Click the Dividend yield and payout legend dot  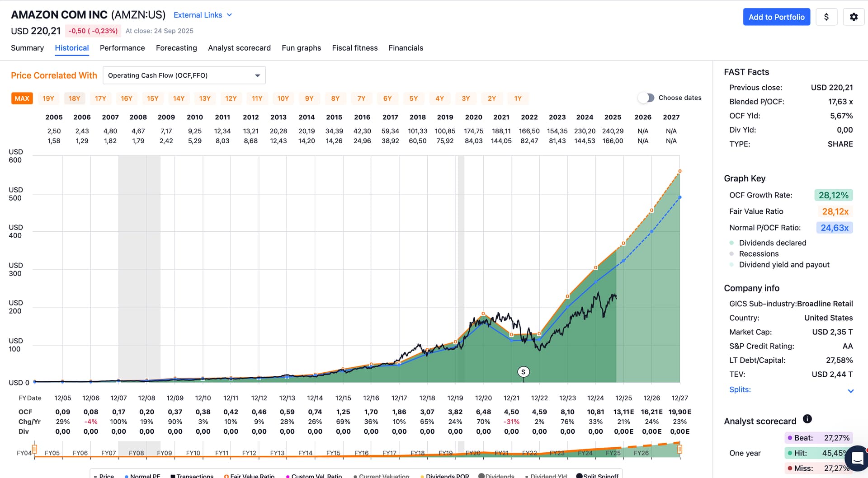click(x=731, y=265)
